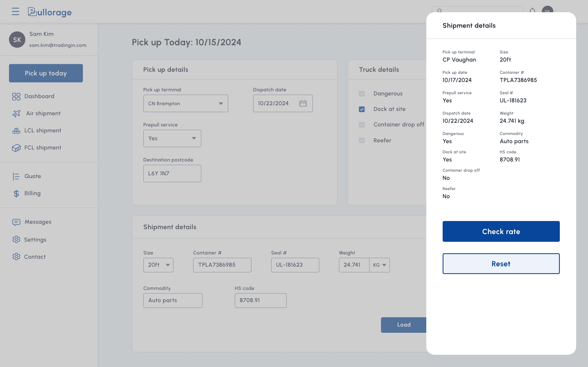The image size is (588, 367).
Task: Click the Billing dollar icon
Action: (x=16, y=193)
